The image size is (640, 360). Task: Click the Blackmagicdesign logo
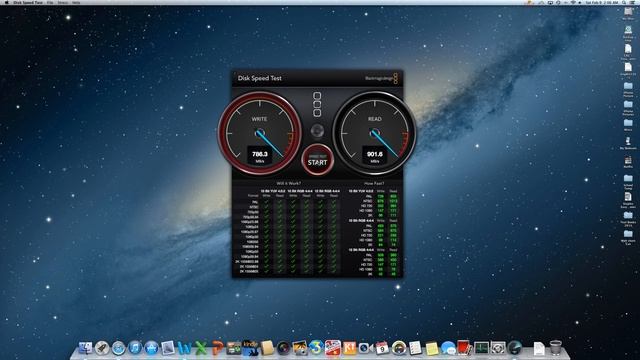click(x=381, y=78)
